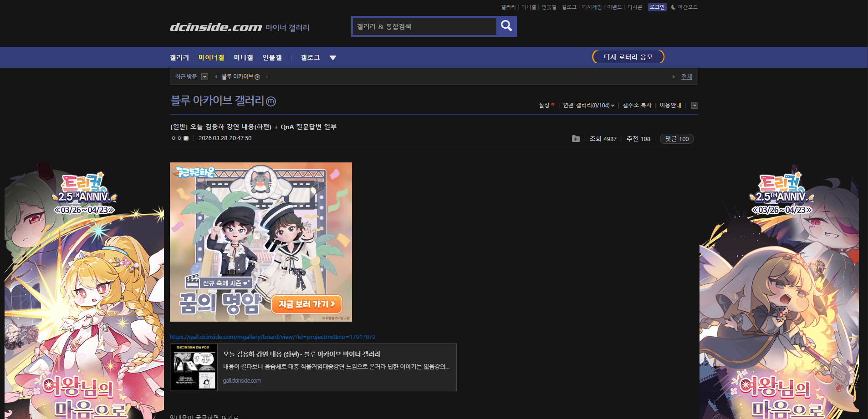Go to the dcinside.com logo home
The image size is (868, 419).
216,27
